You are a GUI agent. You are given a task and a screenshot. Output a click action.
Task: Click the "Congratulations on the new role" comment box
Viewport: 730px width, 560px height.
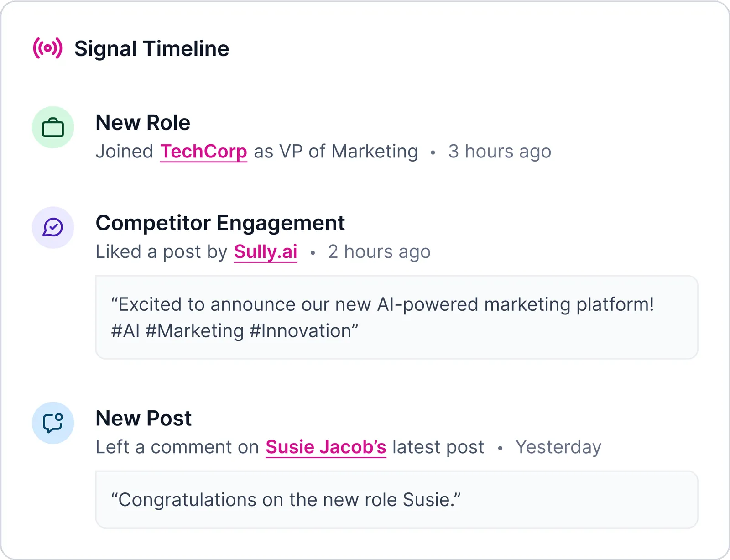pos(396,500)
